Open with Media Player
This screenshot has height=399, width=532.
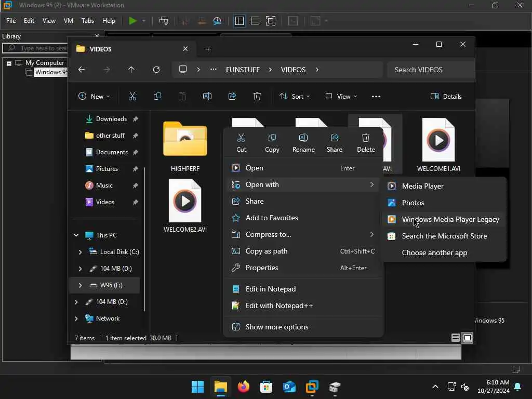pos(444,187)
